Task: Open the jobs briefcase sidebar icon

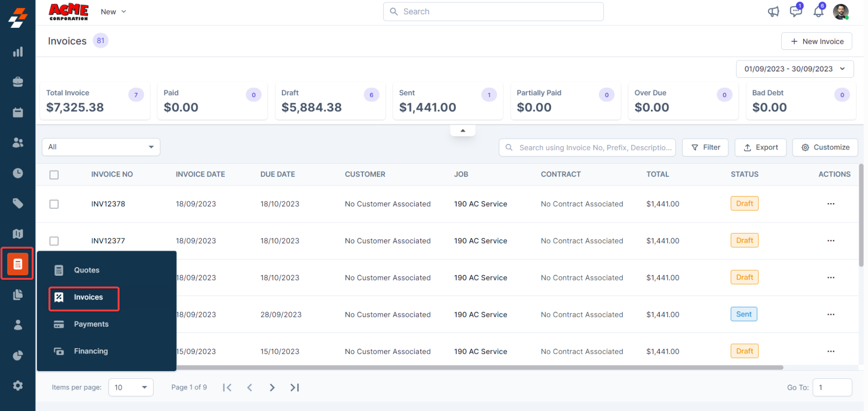Action: click(18, 82)
